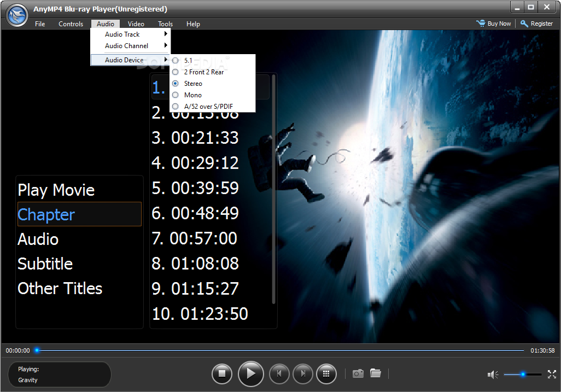Take a snapshot with the camera icon
This screenshot has width=561, height=392.
point(358,374)
